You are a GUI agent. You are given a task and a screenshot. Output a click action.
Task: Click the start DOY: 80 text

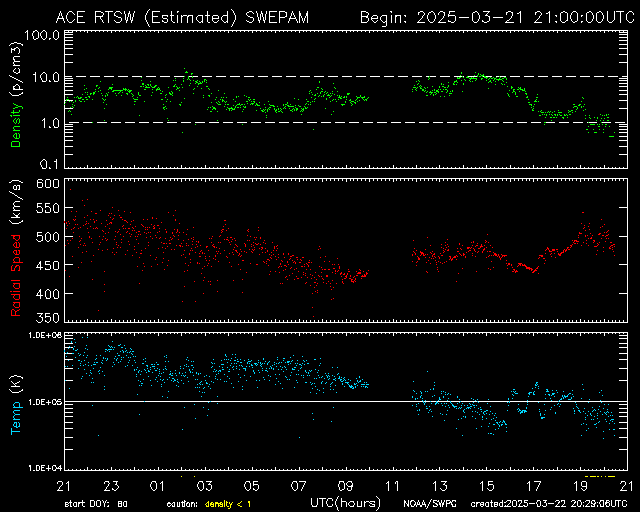96,504
